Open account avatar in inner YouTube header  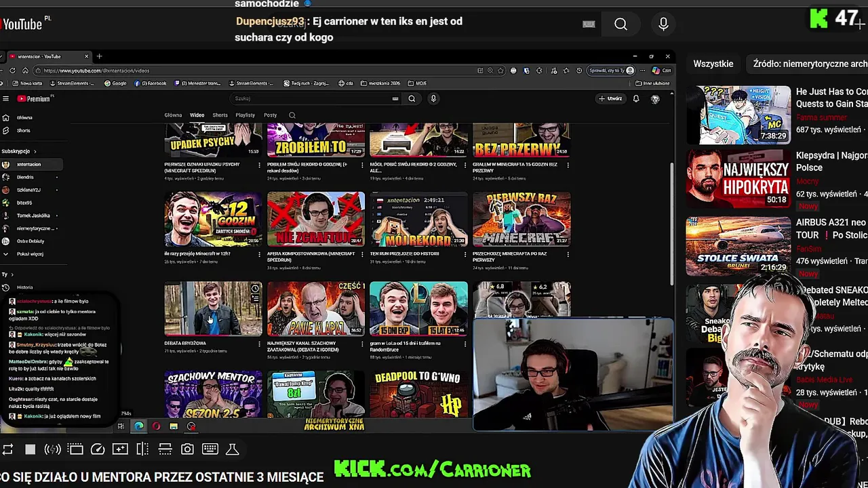(655, 99)
